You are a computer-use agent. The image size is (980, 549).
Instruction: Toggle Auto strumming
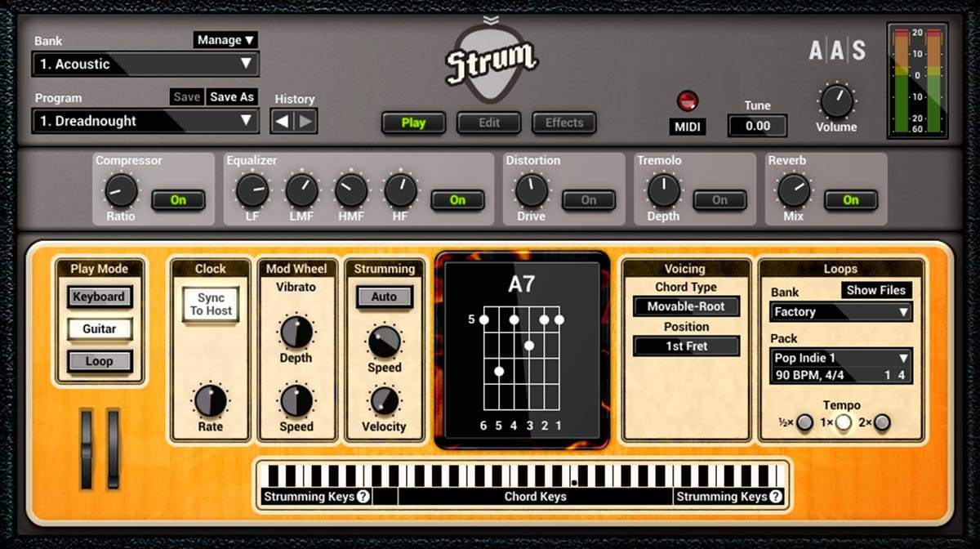coord(384,297)
